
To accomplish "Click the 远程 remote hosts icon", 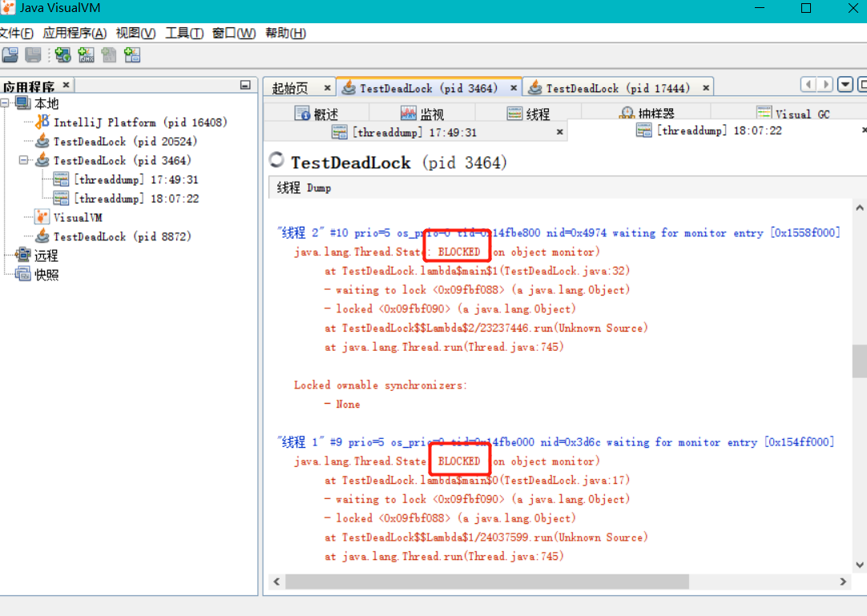I will click(23, 255).
